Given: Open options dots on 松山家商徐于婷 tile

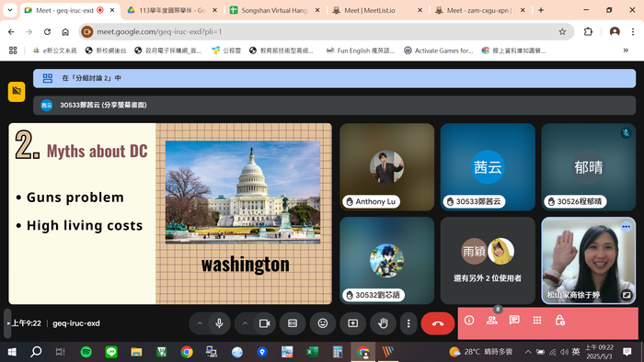Looking at the screenshot, I should pyautogui.click(x=626, y=226).
